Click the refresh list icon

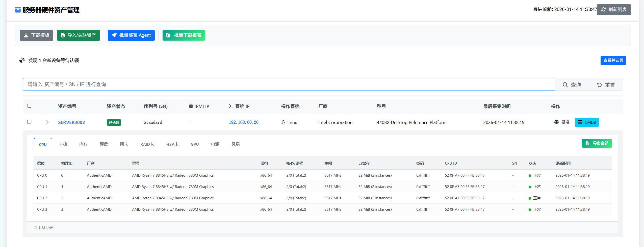pos(604,10)
